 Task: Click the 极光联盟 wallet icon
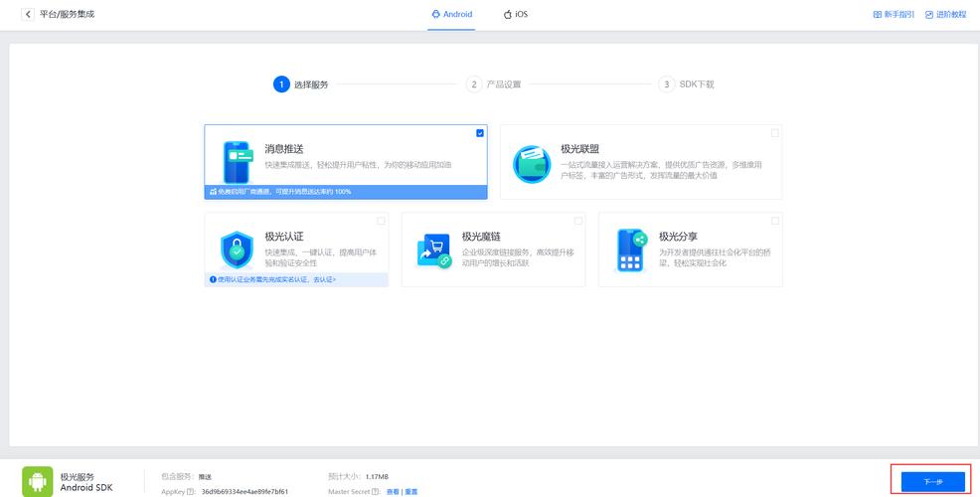tap(532, 164)
